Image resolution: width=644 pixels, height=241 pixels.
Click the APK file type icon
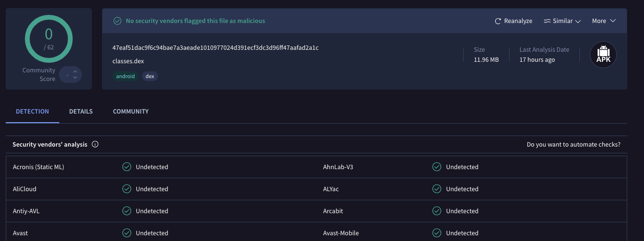pos(603,55)
